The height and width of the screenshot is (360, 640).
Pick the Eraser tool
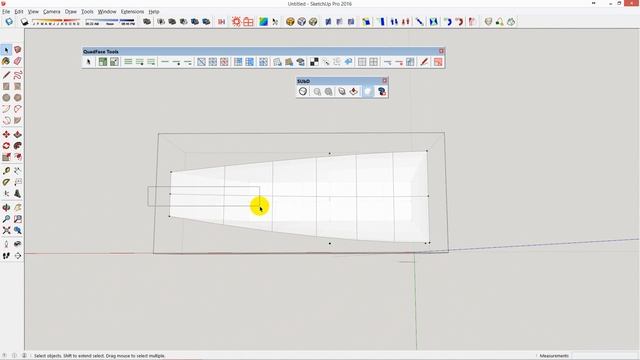click(x=18, y=61)
